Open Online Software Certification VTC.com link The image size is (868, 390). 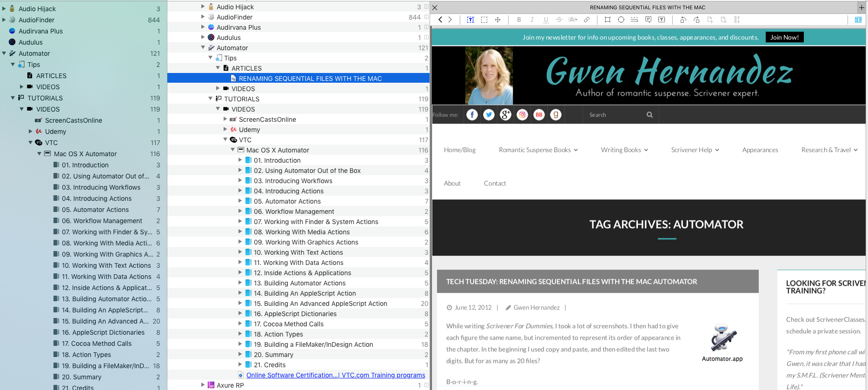(x=335, y=375)
